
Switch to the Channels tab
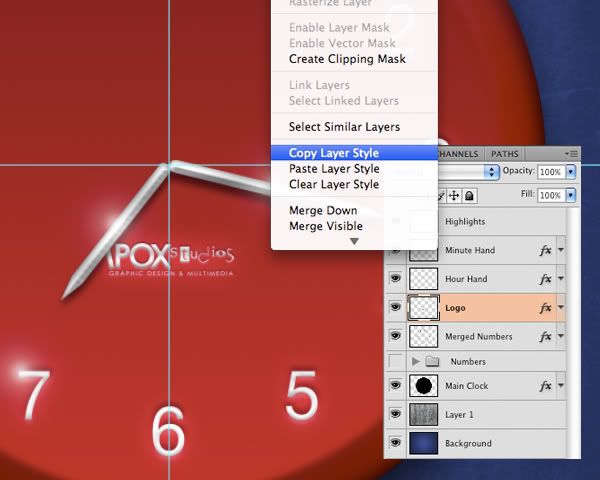(460, 154)
